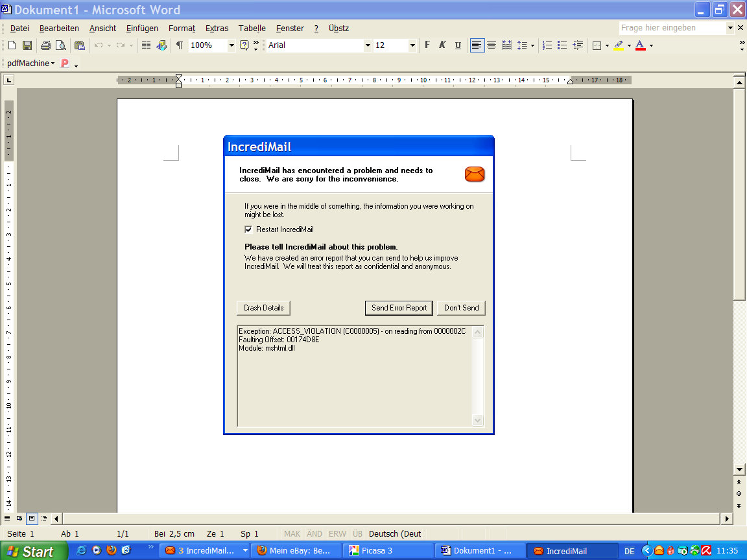Viewport: 747px width, 560px height.
Task: Switch to Mein eBay taskbar window
Action: 296,551
